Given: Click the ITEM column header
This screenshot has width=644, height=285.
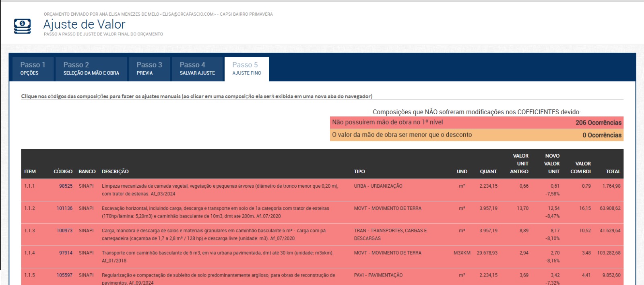Looking at the screenshot, I should click(30, 172).
